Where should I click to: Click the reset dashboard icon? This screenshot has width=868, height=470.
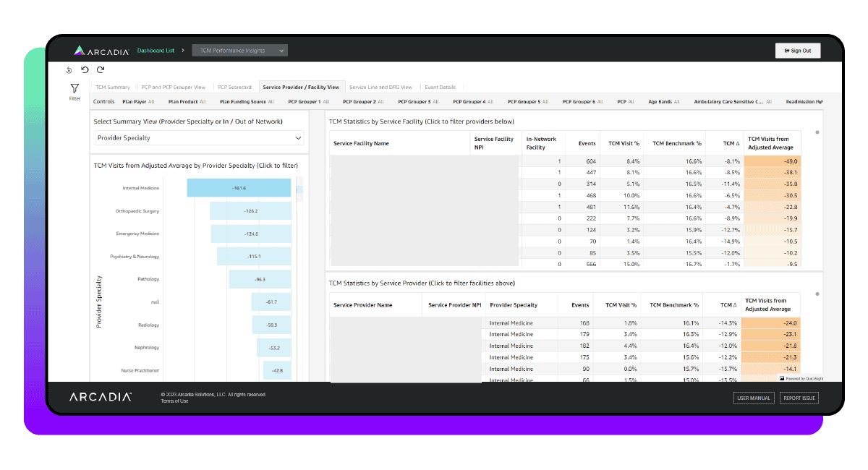(69, 70)
